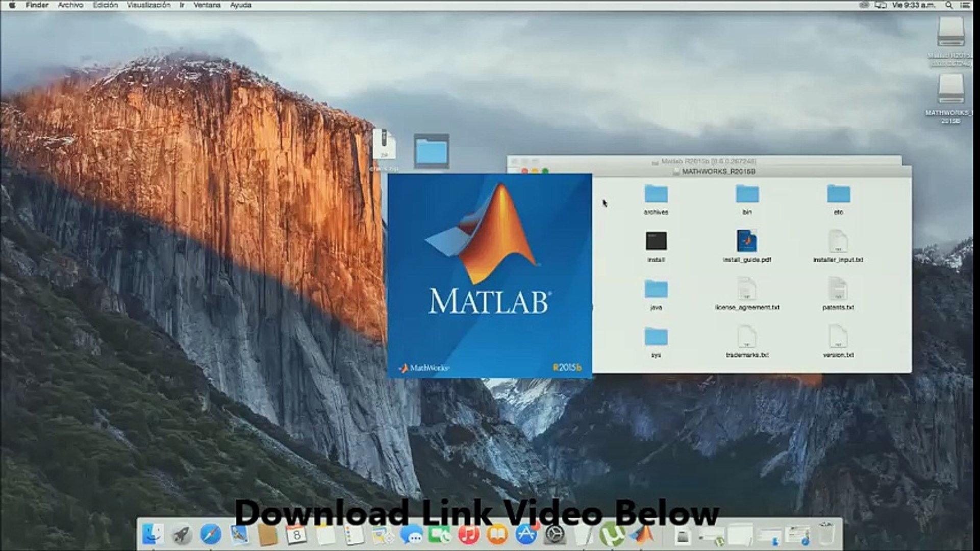Open the bin folder

(747, 194)
